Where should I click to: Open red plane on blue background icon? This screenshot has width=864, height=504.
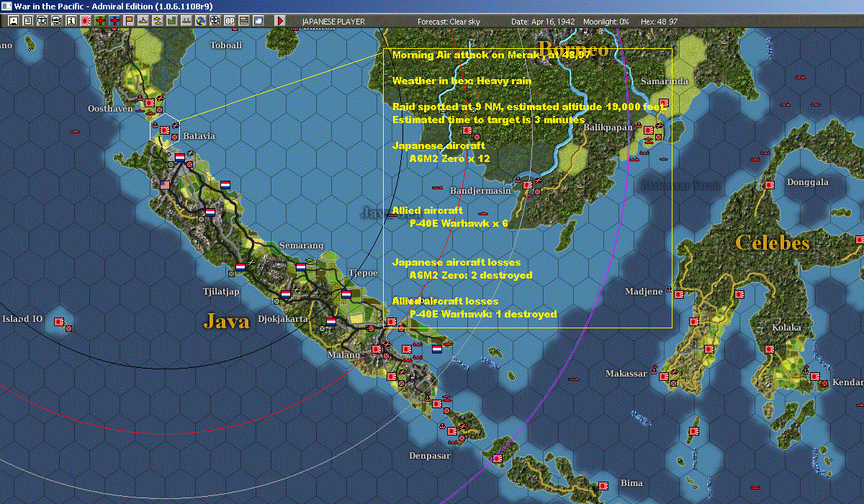(114, 21)
